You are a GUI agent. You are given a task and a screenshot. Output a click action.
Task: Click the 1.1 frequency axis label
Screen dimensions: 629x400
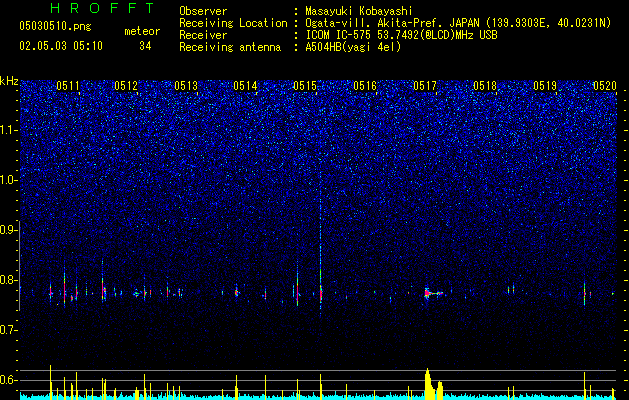pos(7,130)
